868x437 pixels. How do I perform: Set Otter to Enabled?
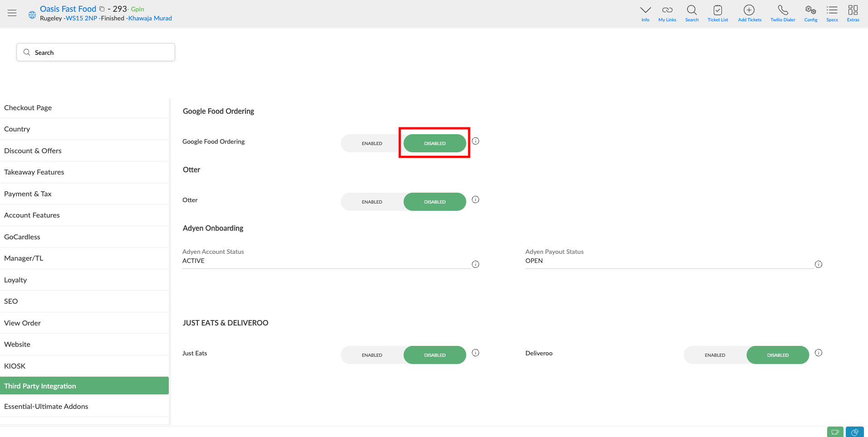pyautogui.click(x=372, y=202)
